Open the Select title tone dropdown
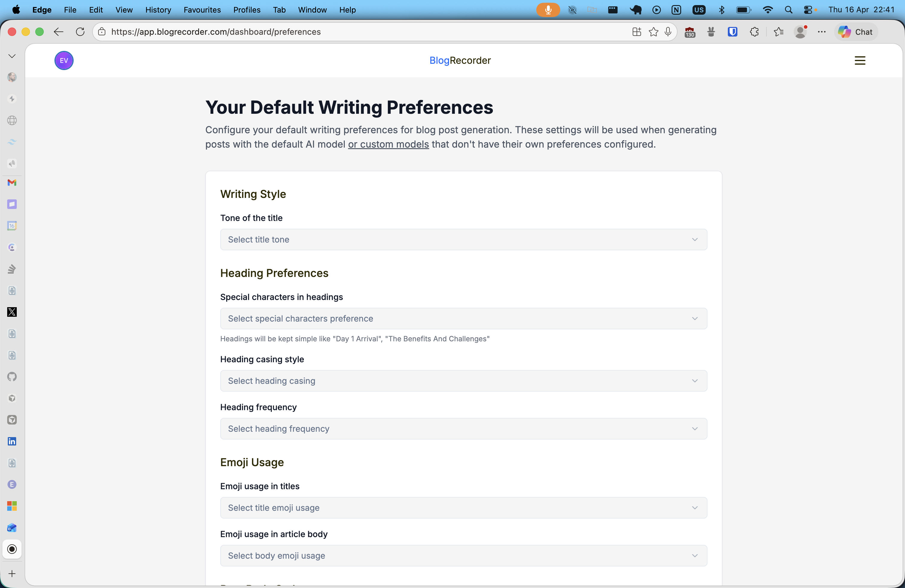The width and height of the screenshot is (905, 588). (463, 240)
